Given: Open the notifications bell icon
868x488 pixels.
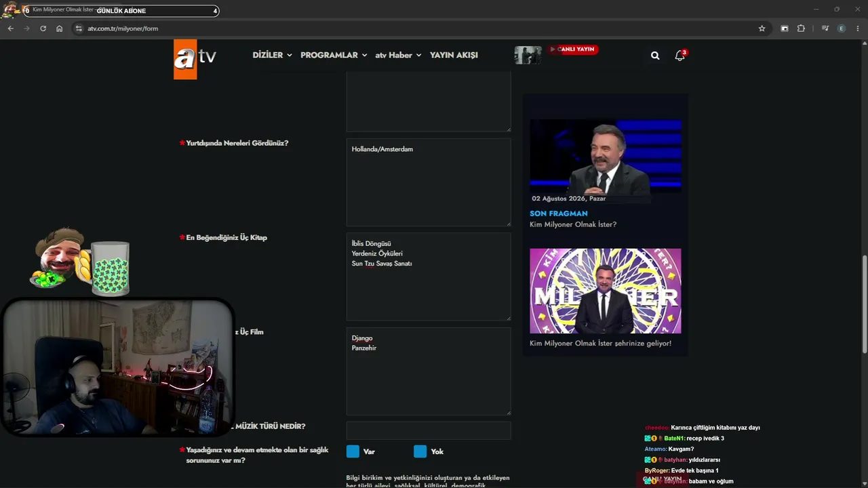Looking at the screenshot, I should coord(679,56).
